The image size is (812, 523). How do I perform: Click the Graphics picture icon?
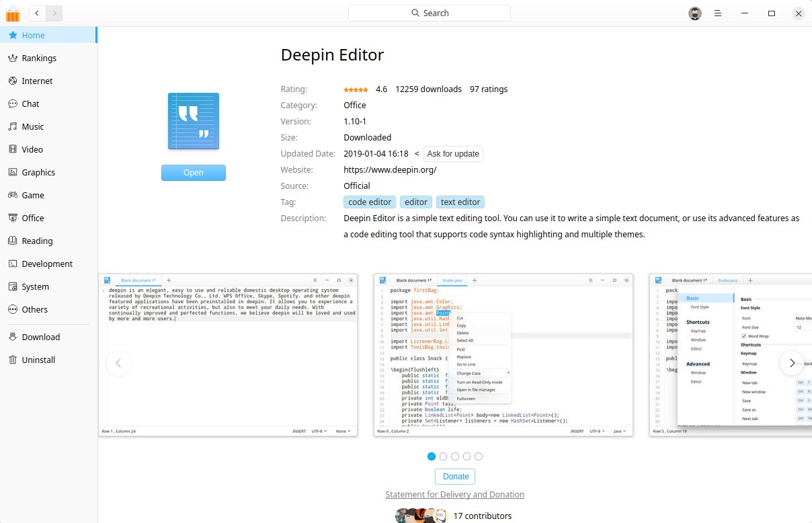point(13,172)
